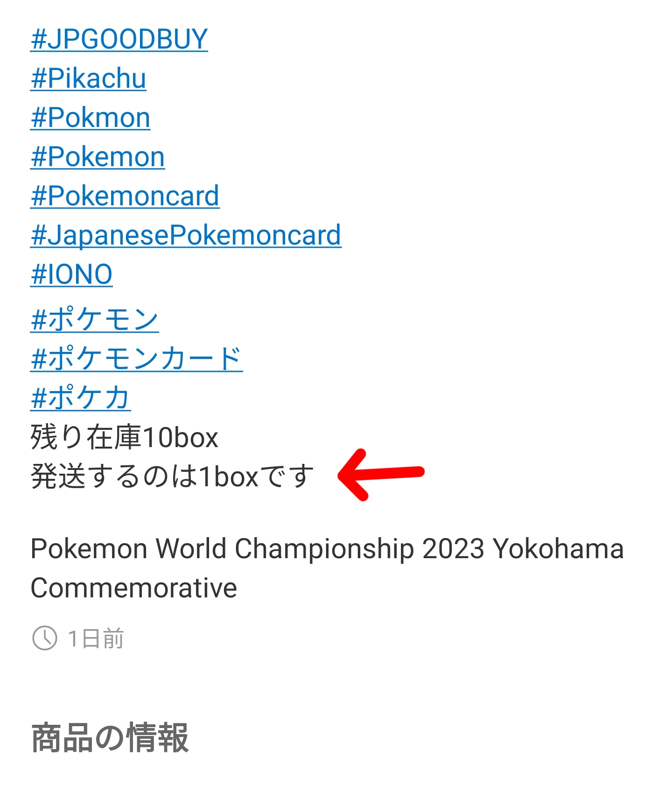
Task: Tap the Pokemon World Championship 2023 line
Action: [x=327, y=548]
